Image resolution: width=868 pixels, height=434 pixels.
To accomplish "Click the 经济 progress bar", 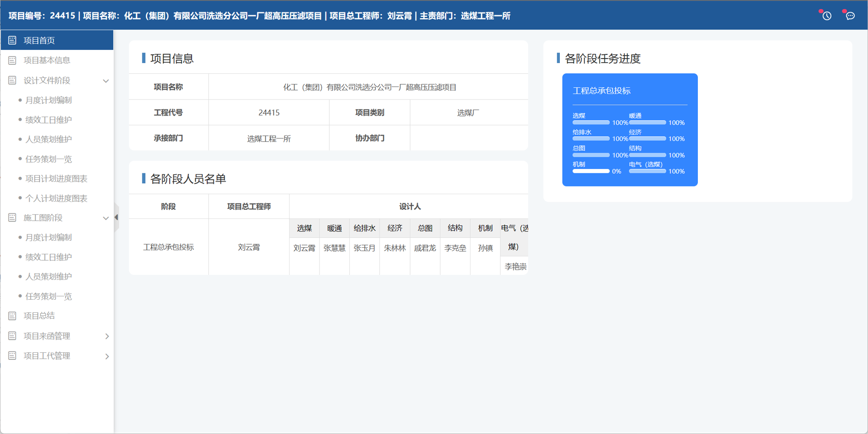I will tap(648, 139).
